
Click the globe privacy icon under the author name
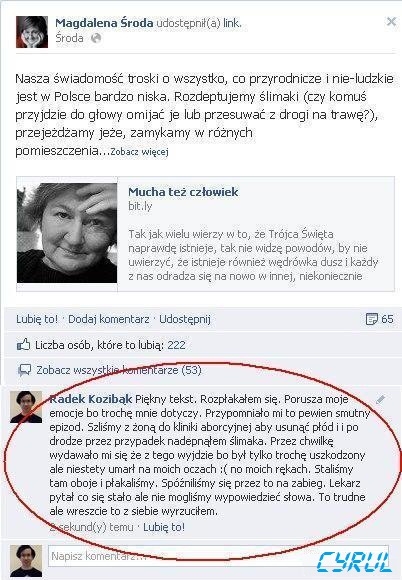pos(96,38)
